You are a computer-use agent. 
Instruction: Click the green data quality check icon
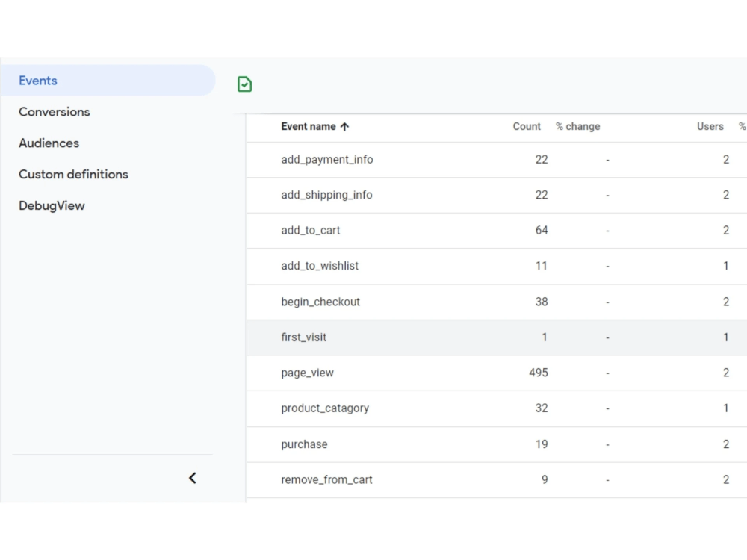coord(244,84)
